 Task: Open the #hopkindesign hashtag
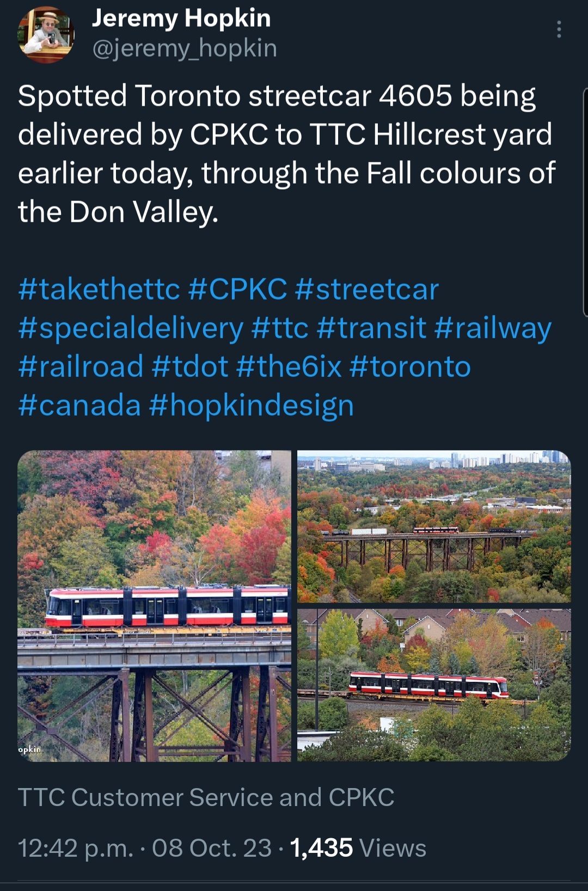(x=251, y=406)
